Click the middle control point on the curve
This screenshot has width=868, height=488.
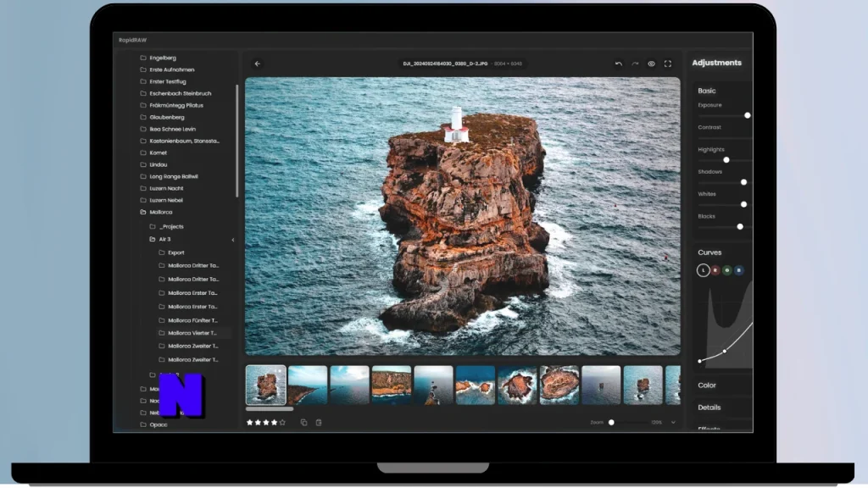[725, 351]
